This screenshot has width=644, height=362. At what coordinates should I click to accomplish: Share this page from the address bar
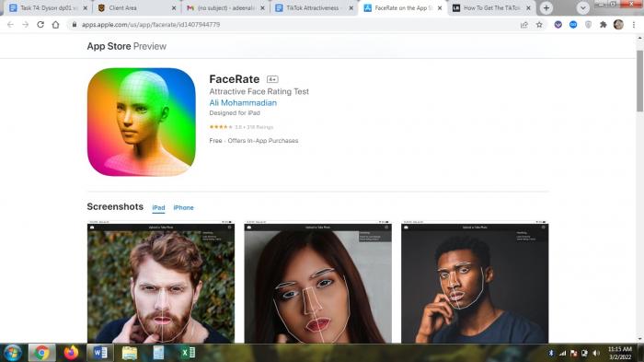tap(524, 25)
